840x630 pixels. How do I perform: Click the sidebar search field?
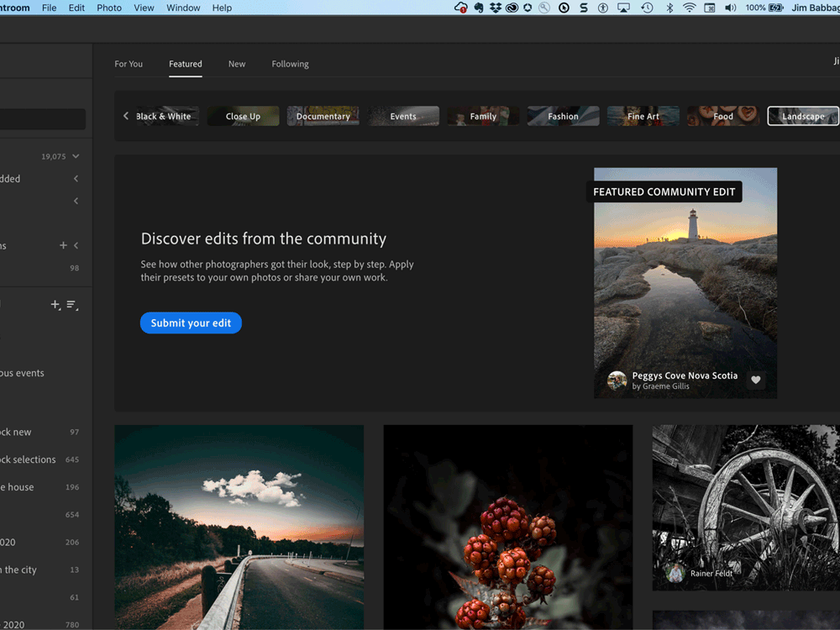tap(42, 119)
